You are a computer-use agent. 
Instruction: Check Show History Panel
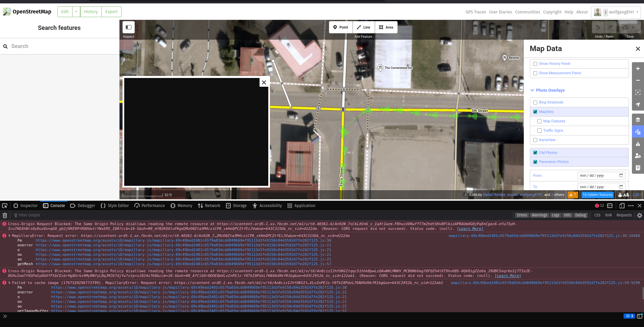pyautogui.click(x=535, y=64)
